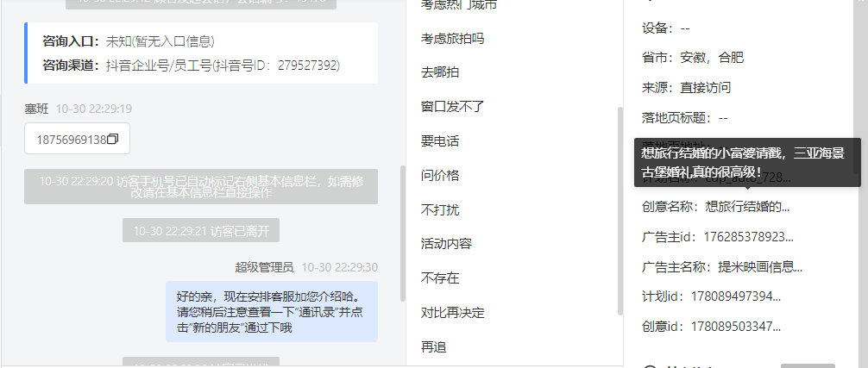Screen dimensions: 868x368
Task: Click the 广告主id value
Action: click(x=748, y=237)
